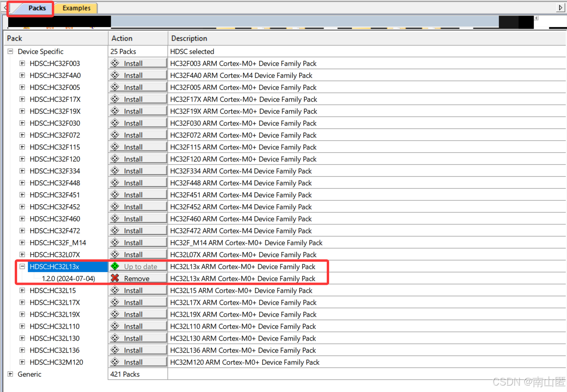567x392 pixels.
Task: Click install icon in HC32L19X row
Action: point(115,314)
